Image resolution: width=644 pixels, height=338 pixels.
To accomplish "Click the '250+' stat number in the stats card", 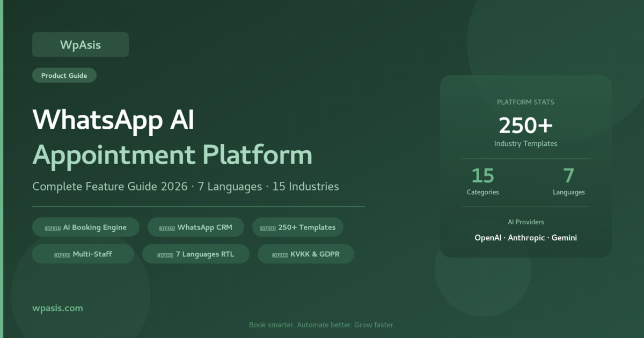I will coord(526,126).
